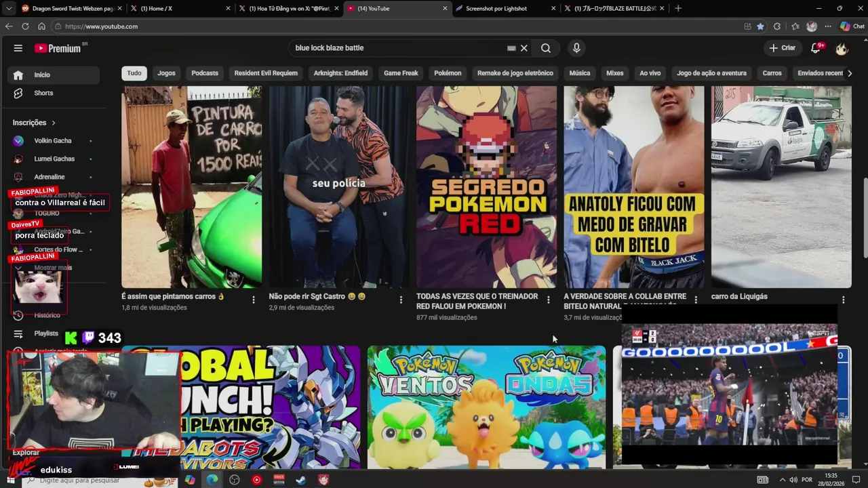Viewport: 868px width, 488px height.
Task: Click the magnifier search button
Action: [546, 48]
